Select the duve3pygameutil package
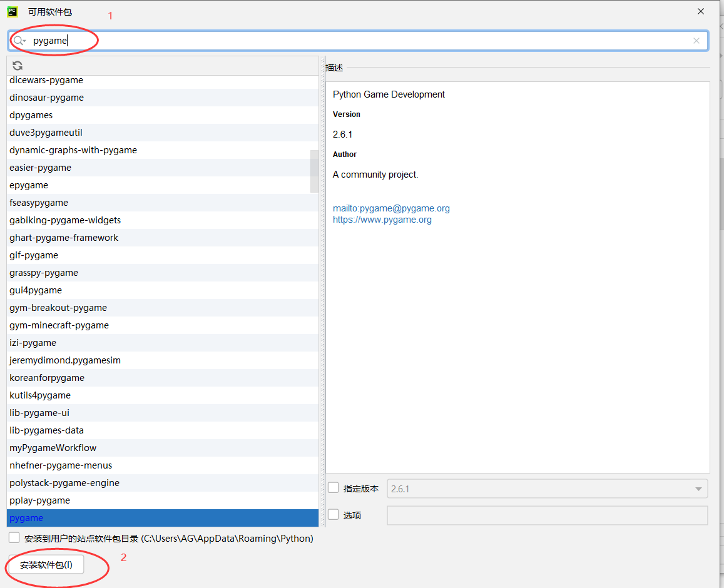Image resolution: width=724 pixels, height=588 pixels. [x=163, y=133]
